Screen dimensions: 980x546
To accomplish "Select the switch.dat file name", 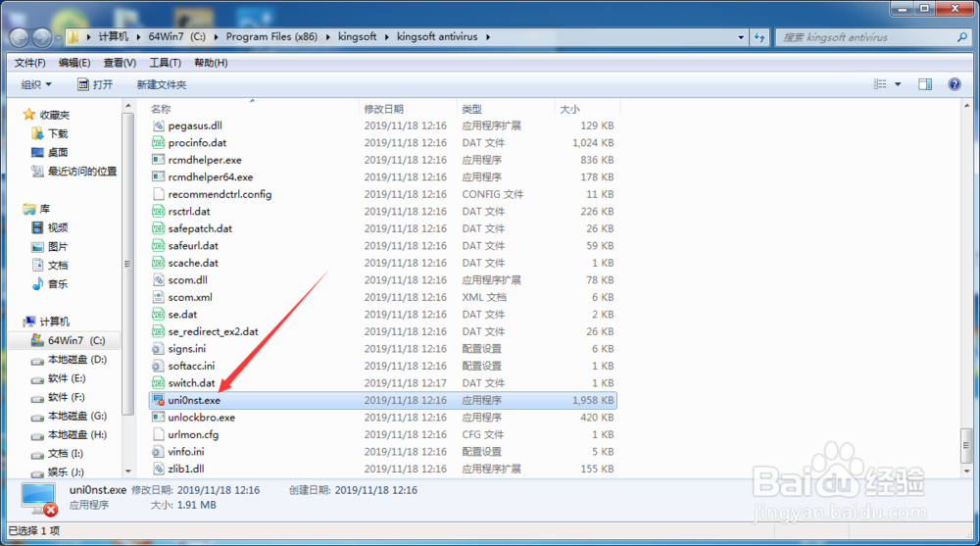I will coord(191,382).
